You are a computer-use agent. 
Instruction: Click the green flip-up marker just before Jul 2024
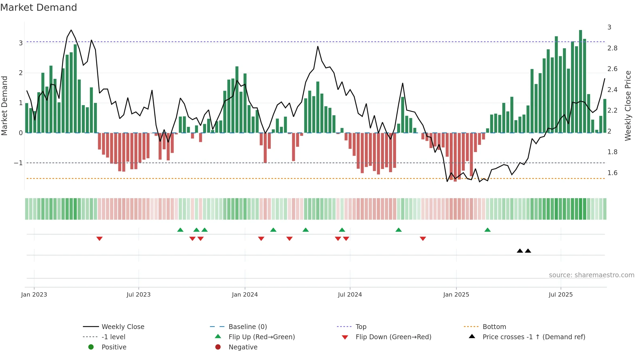point(342,230)
